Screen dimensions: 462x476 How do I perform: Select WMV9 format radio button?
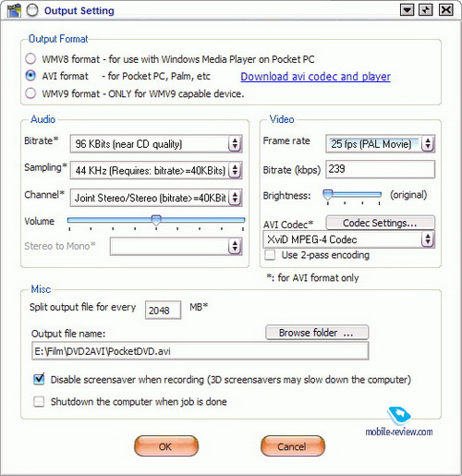point(30,93)
